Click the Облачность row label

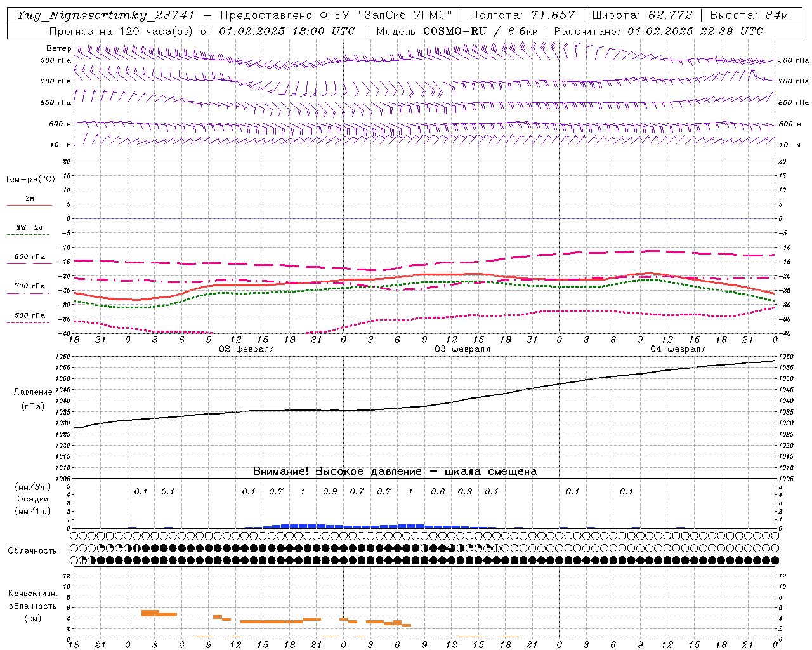[x=32, y=550]
